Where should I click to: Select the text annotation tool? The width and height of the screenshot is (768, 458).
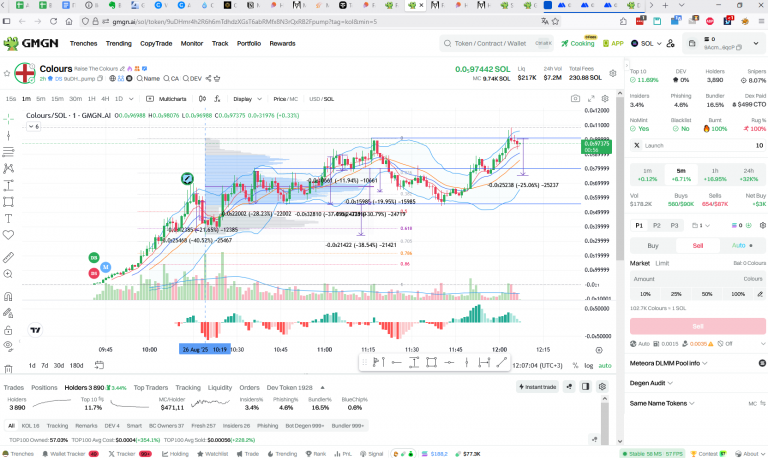pyautogui.click(x=8, y=218)
